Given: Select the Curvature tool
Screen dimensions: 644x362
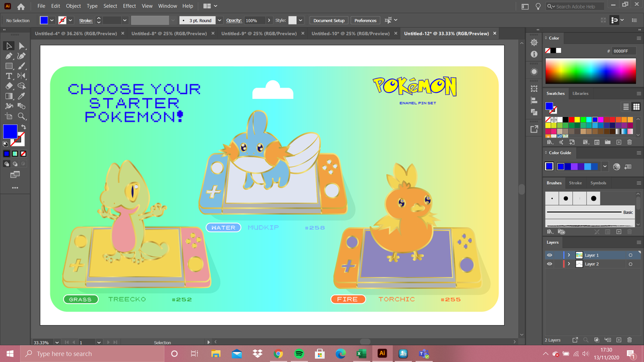Looking at the screenshot, I should (22, 56).
